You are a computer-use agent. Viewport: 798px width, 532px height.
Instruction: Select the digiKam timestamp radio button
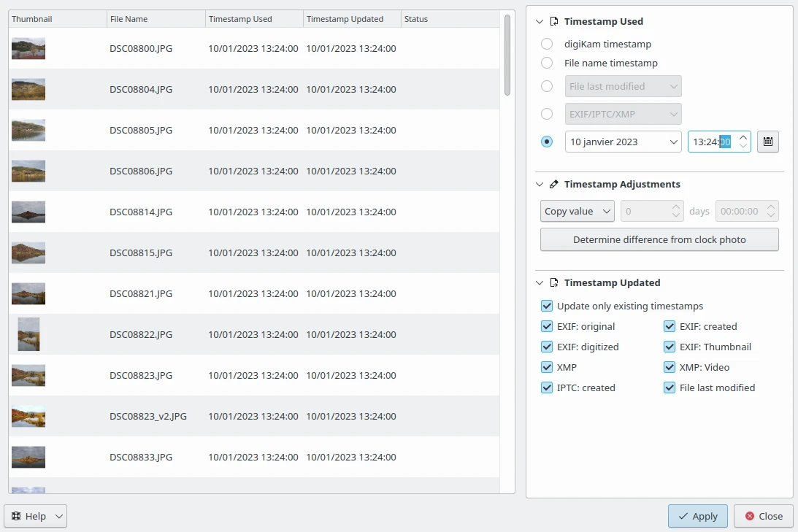coord(547,44)
